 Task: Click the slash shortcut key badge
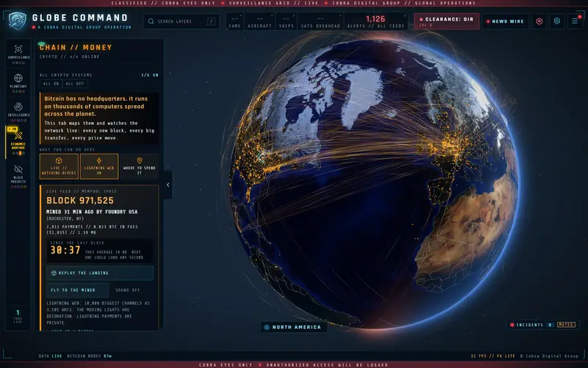point(211,21)
